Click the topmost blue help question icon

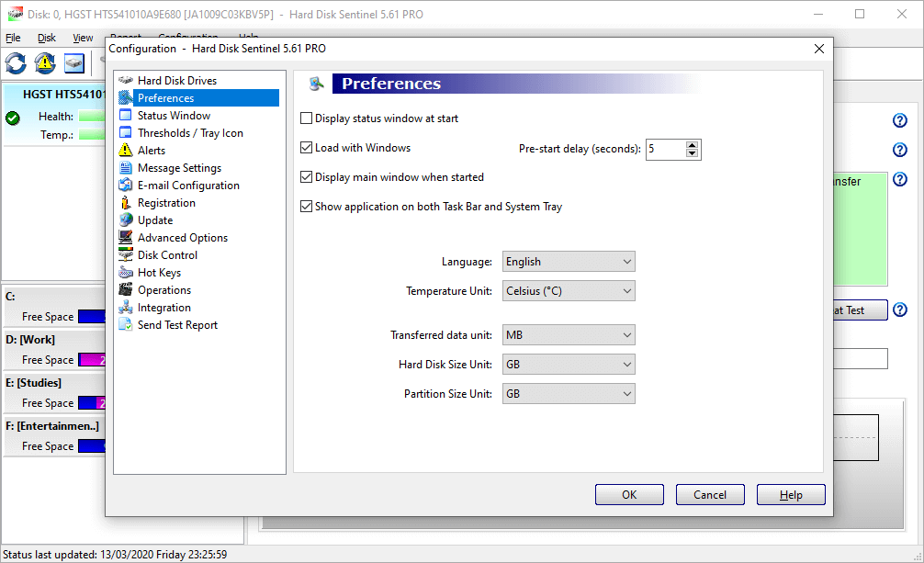(x=900, y=120)
